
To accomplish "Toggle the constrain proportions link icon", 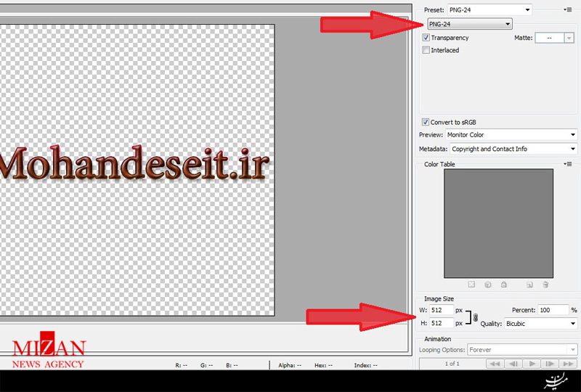I will click(476, 317).
